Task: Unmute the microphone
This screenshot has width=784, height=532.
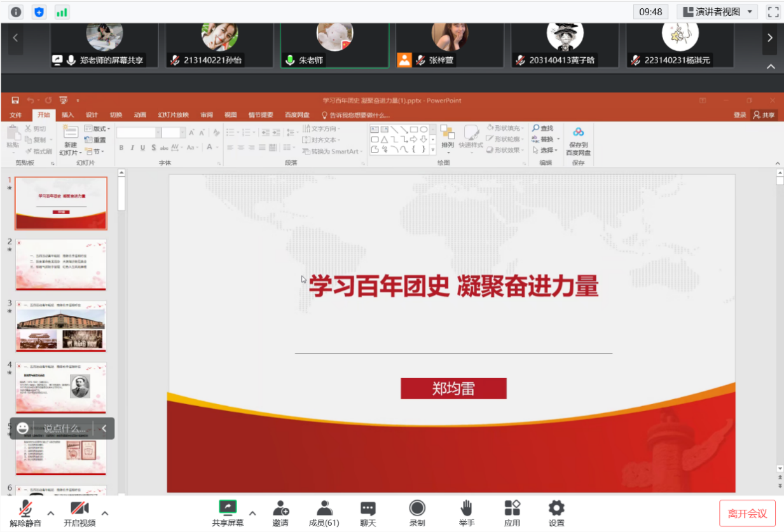Action: click(x=25, y=512)
